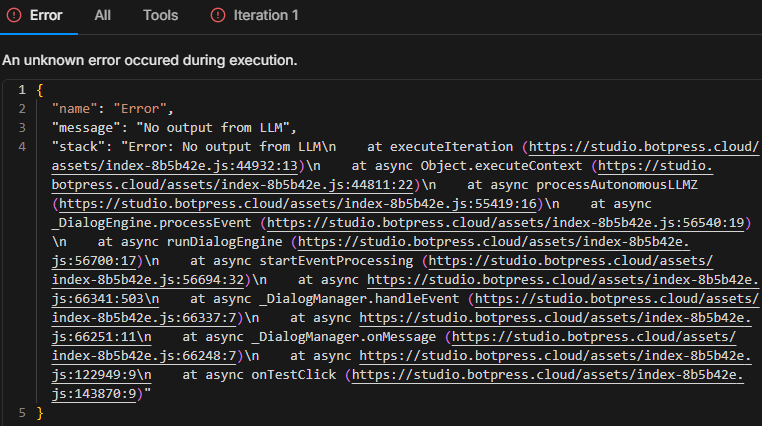
Task: Click line number 1 in the gutter
Action: (21, 90)
